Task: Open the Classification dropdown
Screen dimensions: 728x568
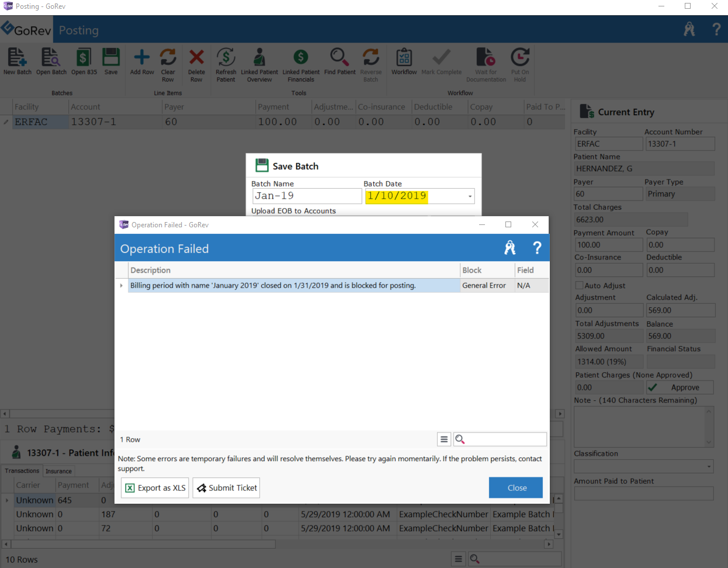Action: pos(709,466)
